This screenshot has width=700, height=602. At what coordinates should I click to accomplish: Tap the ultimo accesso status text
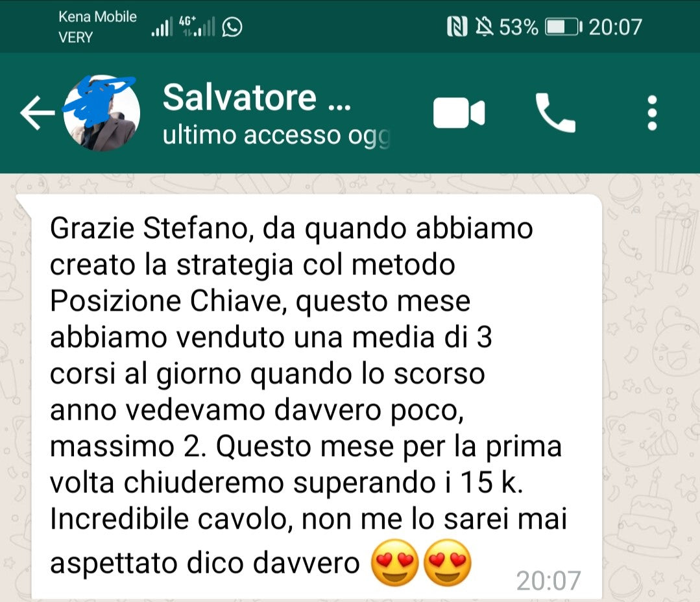point(277,135)
